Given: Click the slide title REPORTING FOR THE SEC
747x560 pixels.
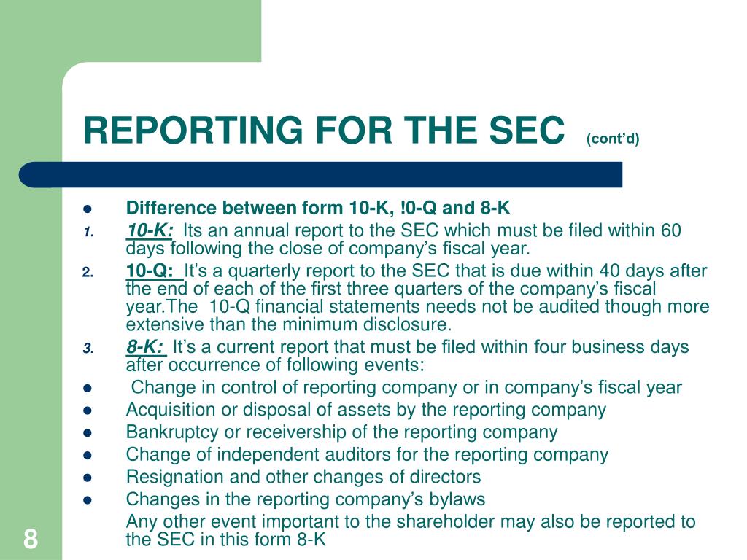Looking at the screenshot, I should 324,130.
